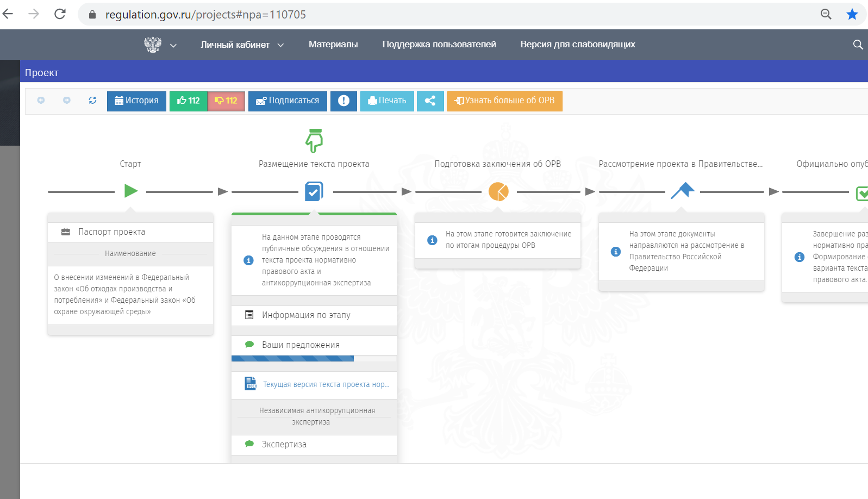Open the Материалы menu item
The image size is (868, 499).
(x=333, y=45)
